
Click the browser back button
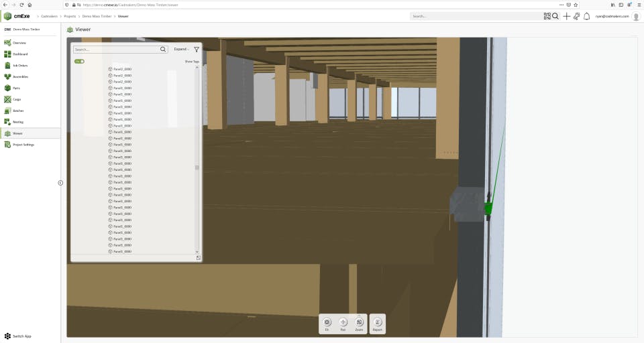(5, 5)
